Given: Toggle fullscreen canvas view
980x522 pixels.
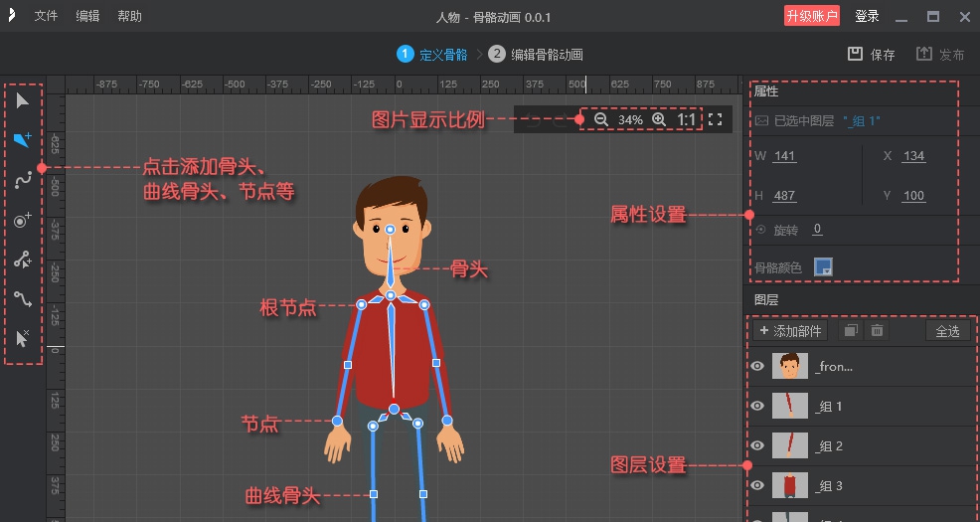Looking at the screenshot, I should (715, 119).
